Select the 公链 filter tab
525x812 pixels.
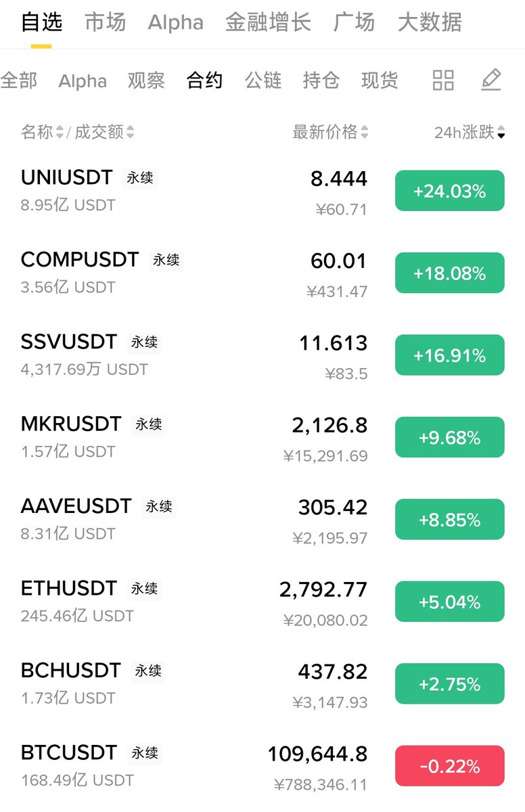point(263,81)
